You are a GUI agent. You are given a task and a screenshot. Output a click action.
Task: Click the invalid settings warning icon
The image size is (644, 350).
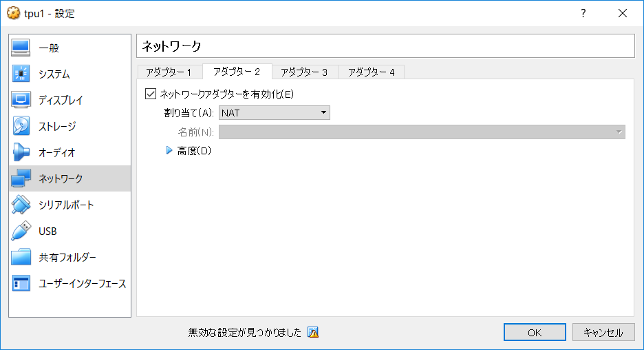[x=313, y=333]
